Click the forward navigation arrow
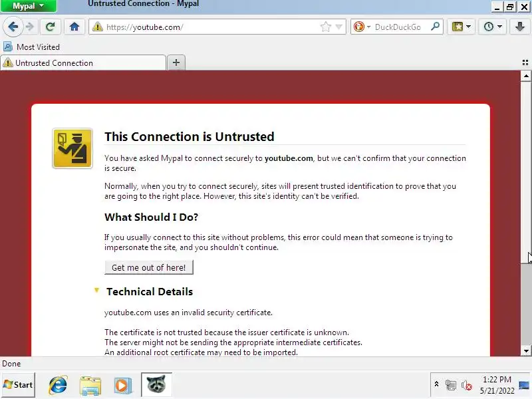The image size is (532, 399). tap(30, 27)
